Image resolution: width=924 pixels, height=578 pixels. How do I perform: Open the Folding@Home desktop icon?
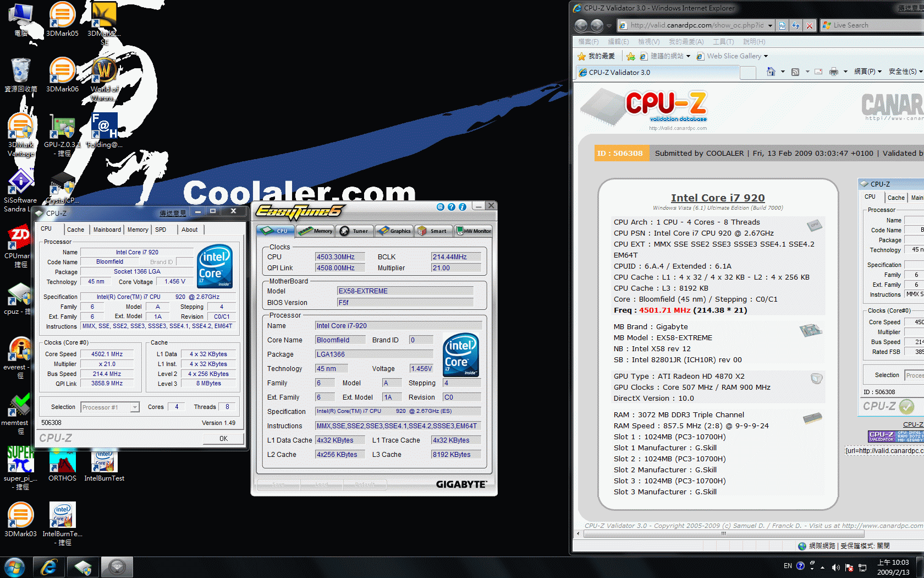pos(104,130)
